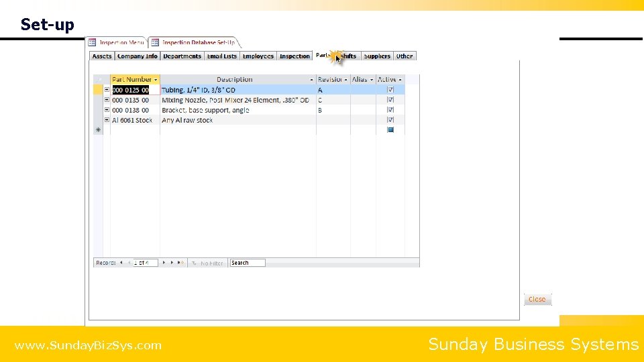The width and height of the screenshot is (644, 362).
Task: Toggle Active checkbox for Tubing row
Action: point(390,89)
